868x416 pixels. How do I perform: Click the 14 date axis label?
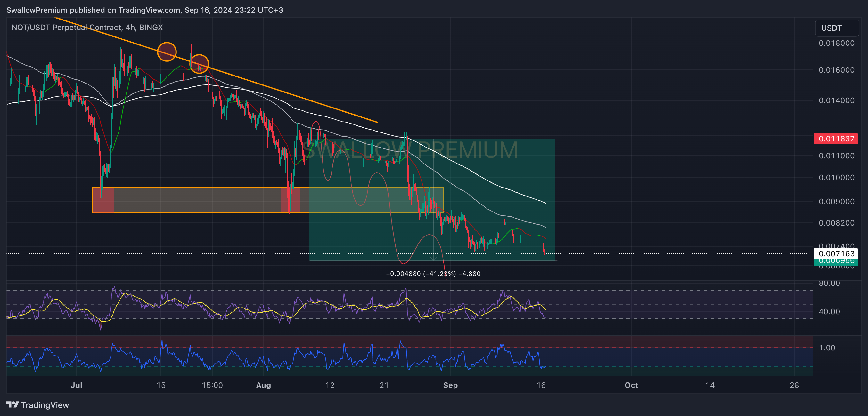[x=710, y=385]
